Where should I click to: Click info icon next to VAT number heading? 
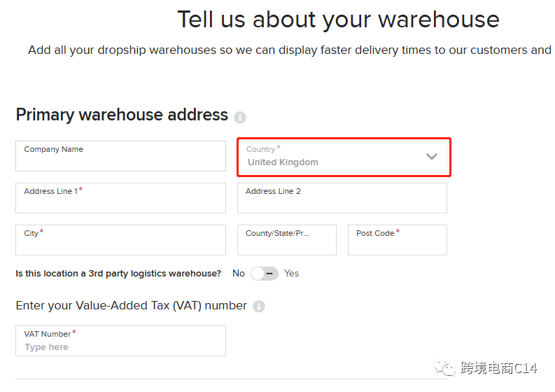tap(259, 307)
